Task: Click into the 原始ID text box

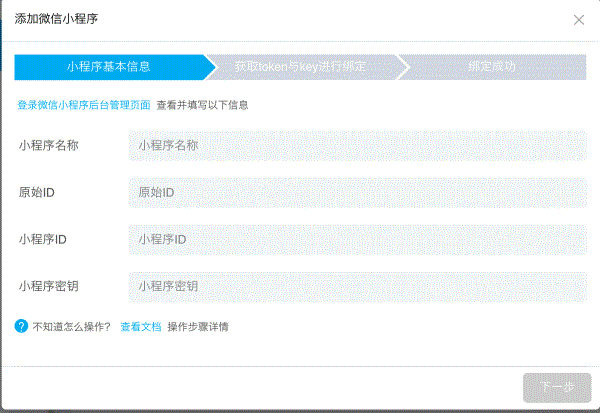Action: 357,192
